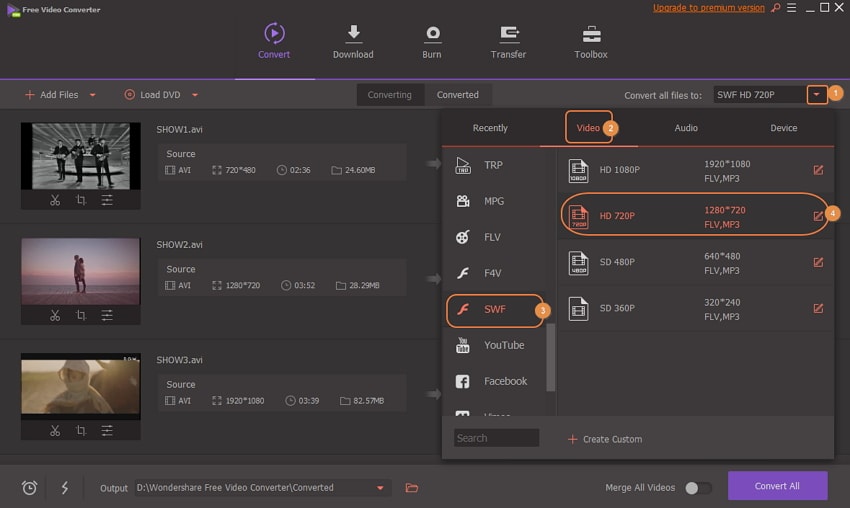This screenshot has height=508, width=850.
Task: Edit the SD 480P preset settings
Action: (x=818, y=262)
